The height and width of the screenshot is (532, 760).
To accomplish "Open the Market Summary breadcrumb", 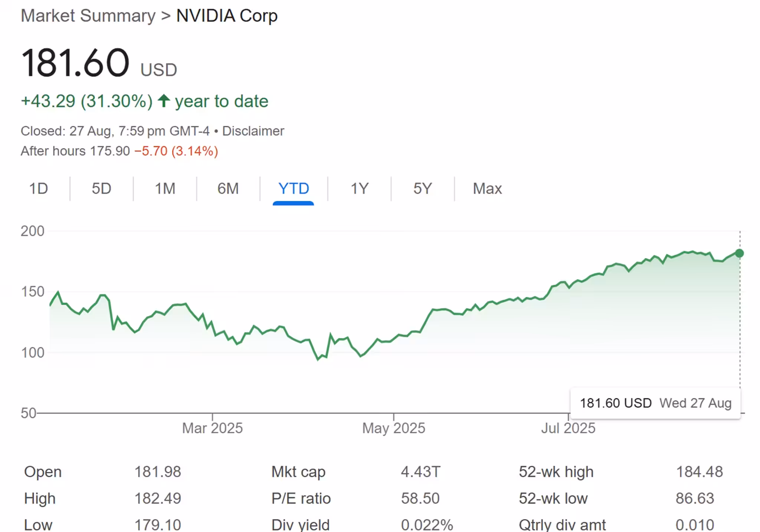I will [x=88, y=16].
